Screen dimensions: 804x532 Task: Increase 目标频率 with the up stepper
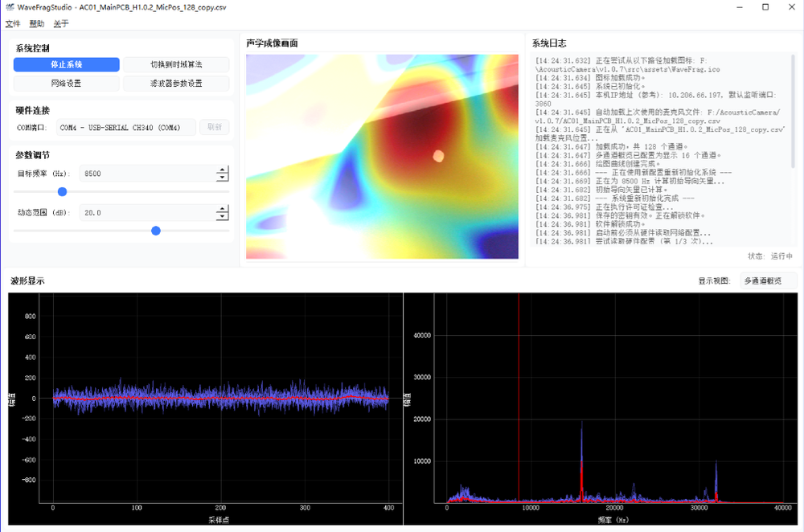[223, 170]
